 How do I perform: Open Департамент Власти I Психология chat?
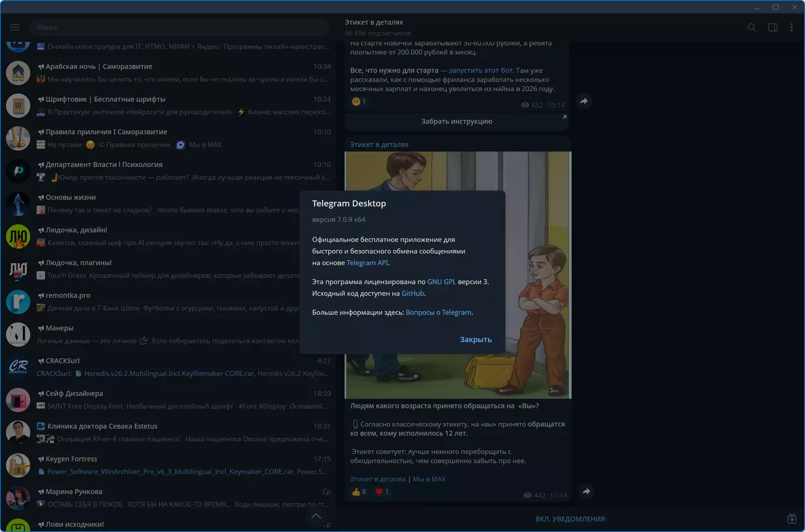pyautogui.click(x=168, y=171)
